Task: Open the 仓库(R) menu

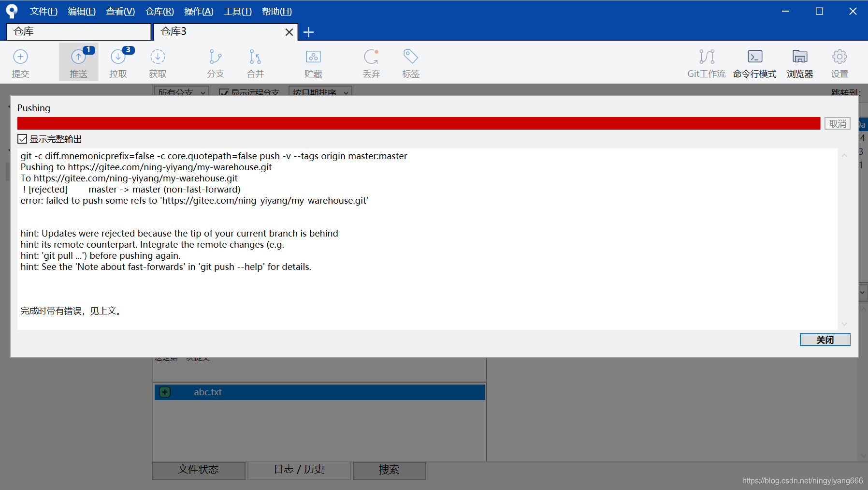Action: [159, 11]
